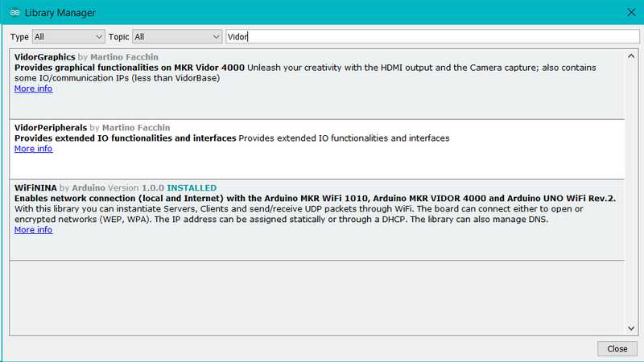This screenshot has width=644, height=362.
Task: Close the Library Manager window with X
Action: pos(630,12)
